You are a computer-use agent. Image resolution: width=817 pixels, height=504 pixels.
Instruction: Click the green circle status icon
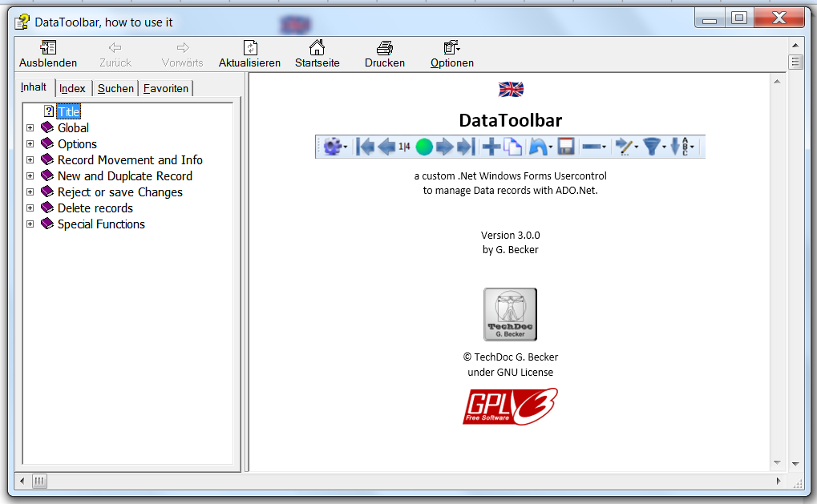click(x=424, y=147)
